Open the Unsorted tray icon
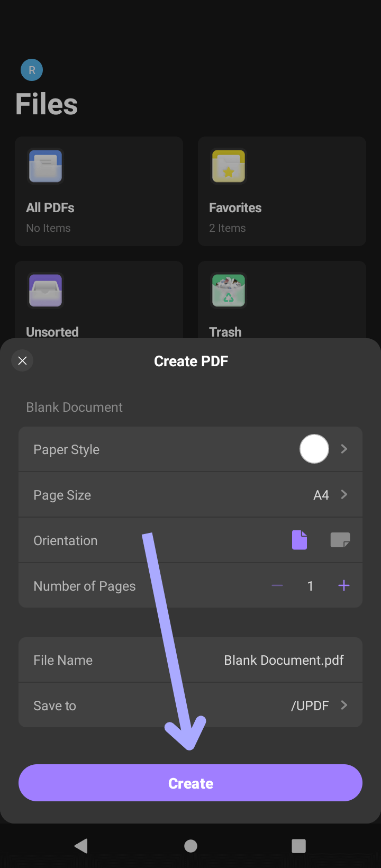 point(46,291)
